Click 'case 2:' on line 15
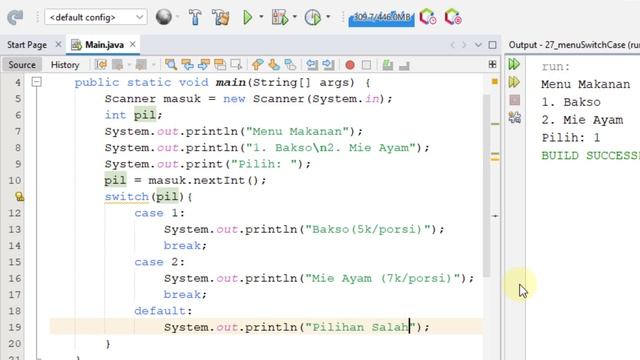The height and width of the screenshot is (360, 640). pos(160,262)
